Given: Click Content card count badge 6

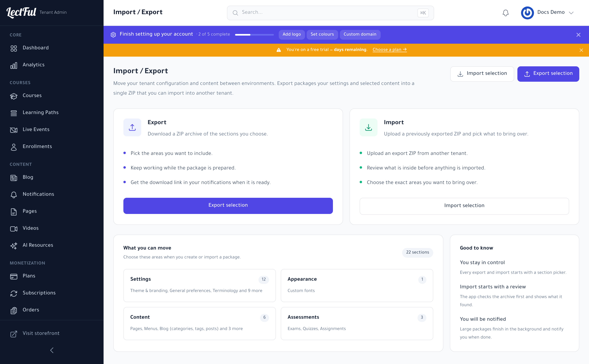Looking at the screenshot, I should tap(264, 317).
